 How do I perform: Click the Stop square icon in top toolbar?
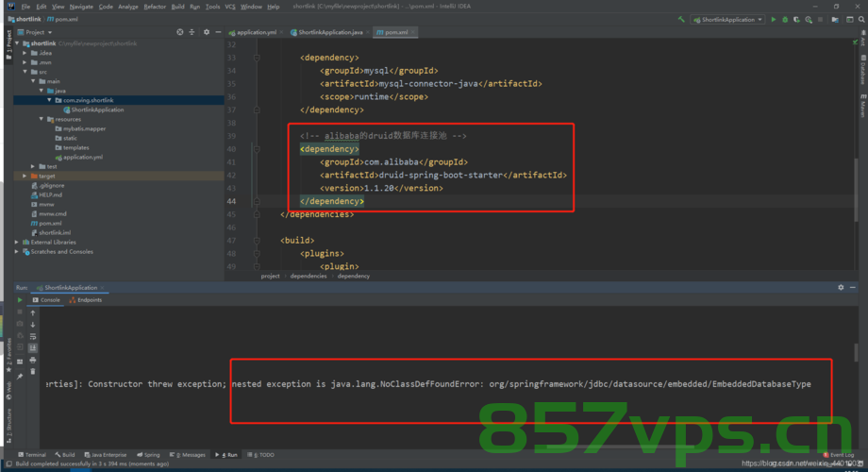point(821,20)
